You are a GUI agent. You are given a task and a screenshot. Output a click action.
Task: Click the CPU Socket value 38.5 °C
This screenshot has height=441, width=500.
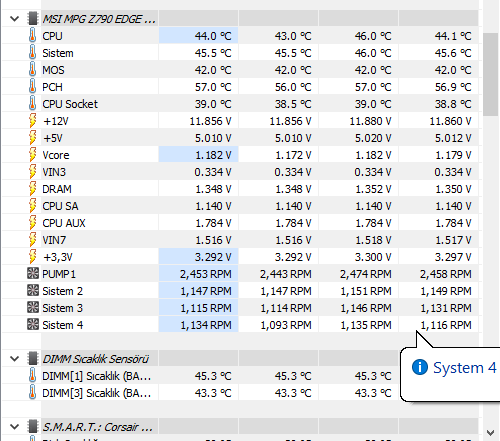point(293,104)
